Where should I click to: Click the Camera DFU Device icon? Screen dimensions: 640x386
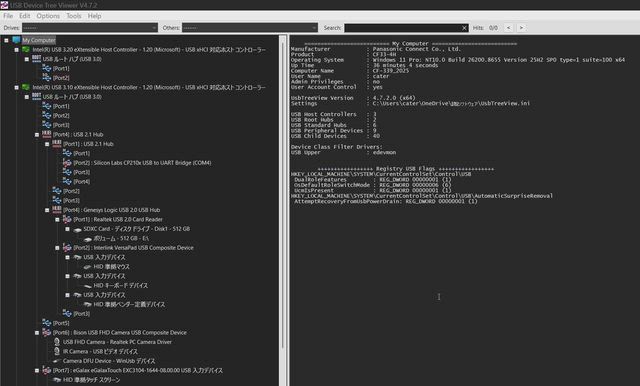click(57, 361)
